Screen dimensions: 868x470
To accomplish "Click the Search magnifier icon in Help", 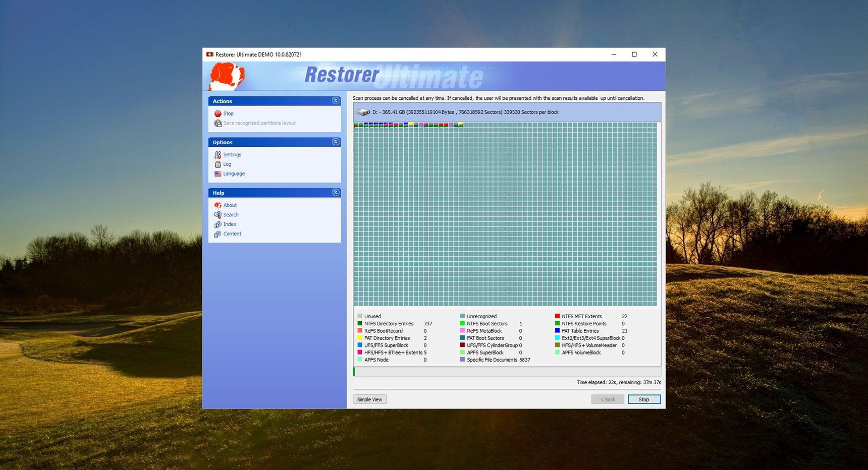I will (x=218, y=215).
